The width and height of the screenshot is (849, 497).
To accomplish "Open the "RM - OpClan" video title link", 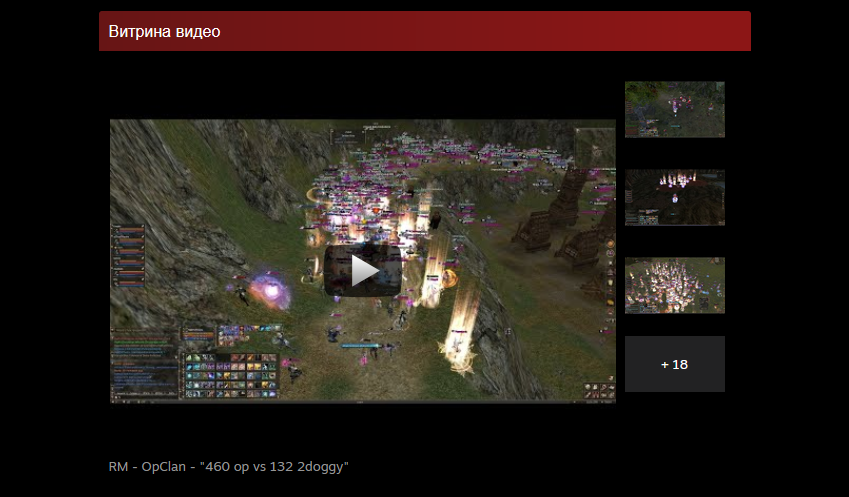I will point(228,466).
